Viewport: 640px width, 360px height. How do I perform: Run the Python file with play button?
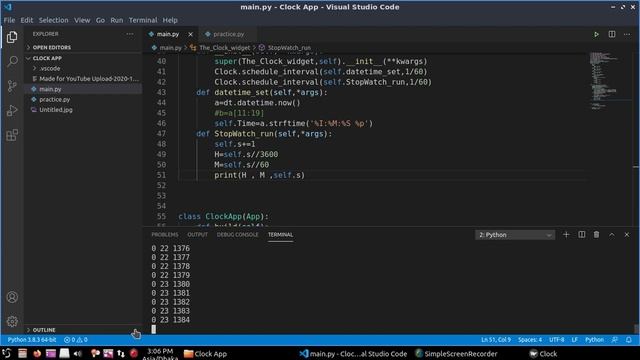596,34
